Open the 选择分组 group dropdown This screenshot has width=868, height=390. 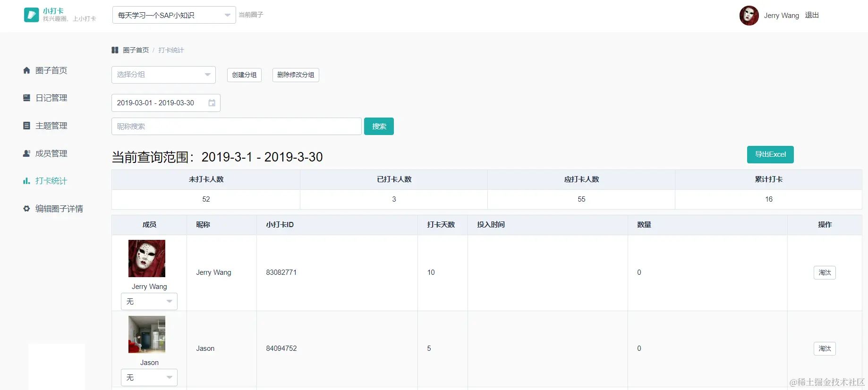(x=163, y=75)
